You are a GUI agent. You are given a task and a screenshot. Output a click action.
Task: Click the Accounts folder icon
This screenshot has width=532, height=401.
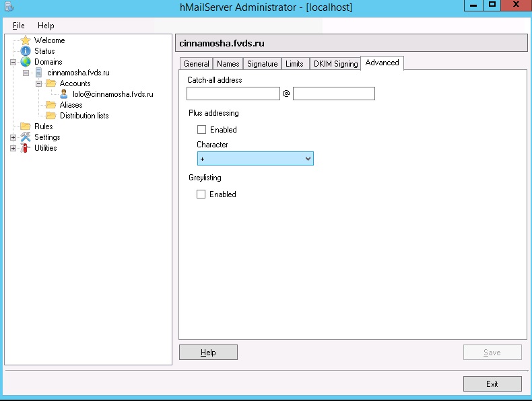coord(51,83)
